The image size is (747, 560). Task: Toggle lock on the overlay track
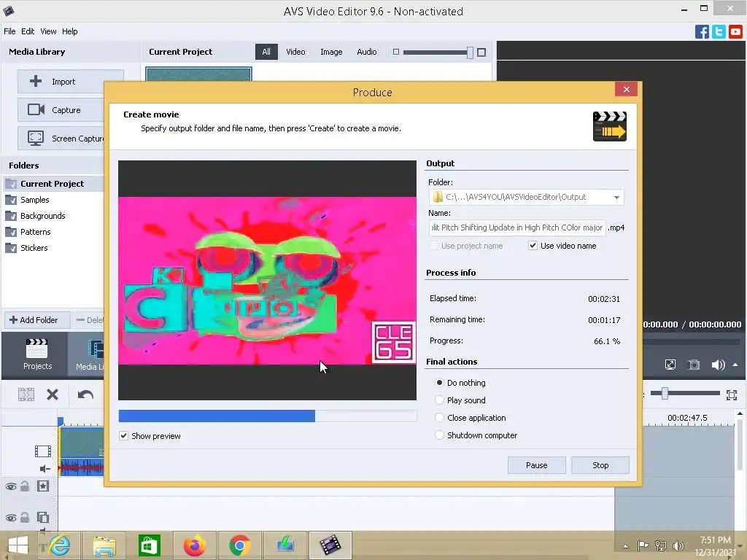click(25, 517)
